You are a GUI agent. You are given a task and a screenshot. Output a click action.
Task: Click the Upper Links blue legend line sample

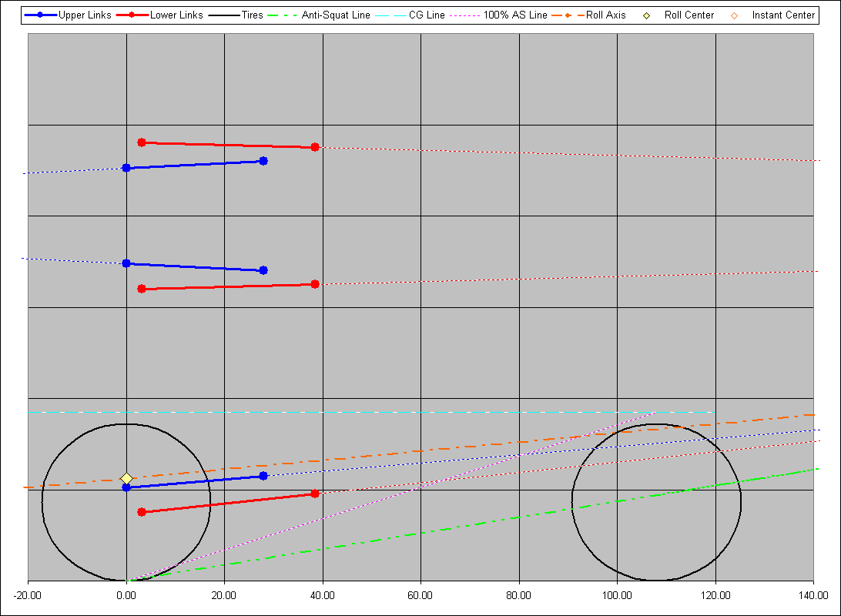(41, 15)
